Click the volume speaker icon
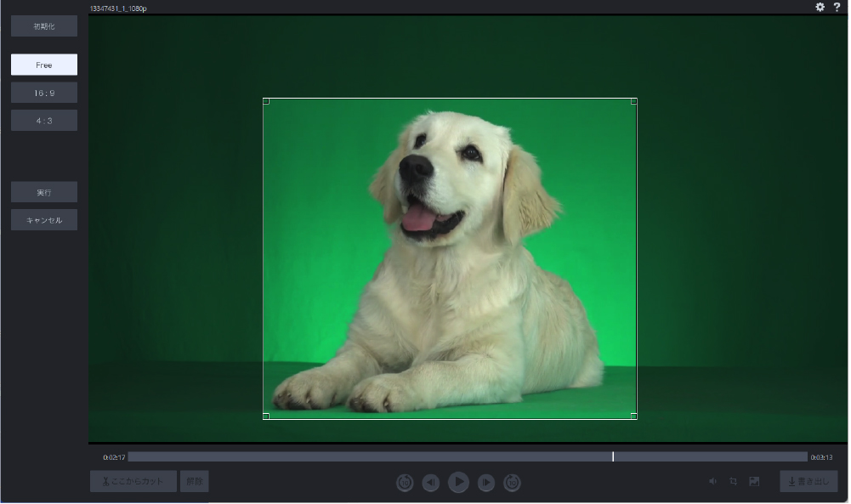The width and height of the screenshot is (851, 504). click(x=712, y=482)
